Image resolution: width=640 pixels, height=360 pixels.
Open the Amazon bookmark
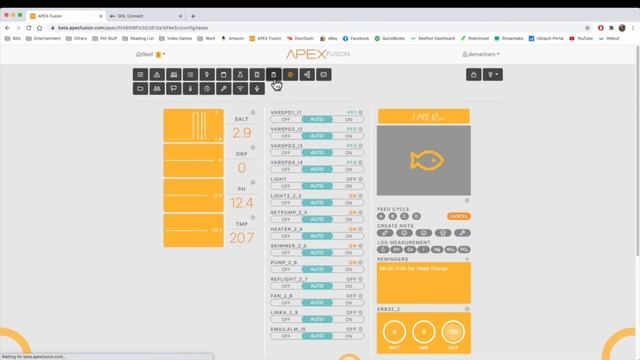point(233,38)
